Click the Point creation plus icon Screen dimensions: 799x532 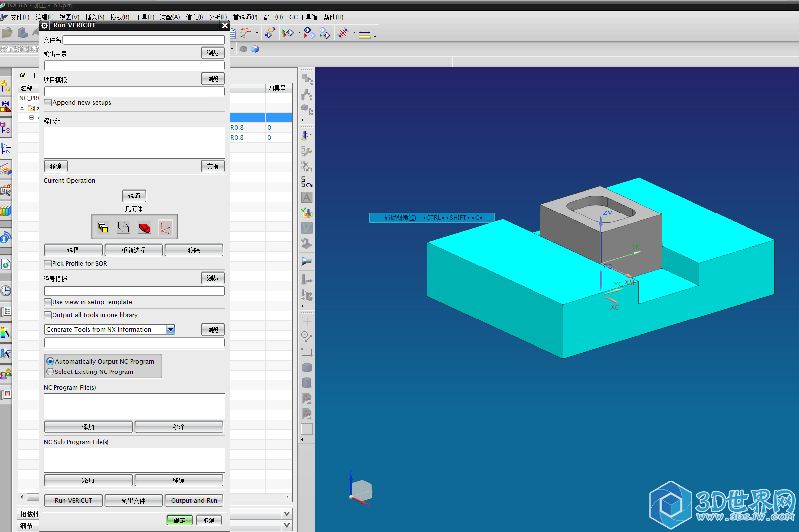pos(307,321)
